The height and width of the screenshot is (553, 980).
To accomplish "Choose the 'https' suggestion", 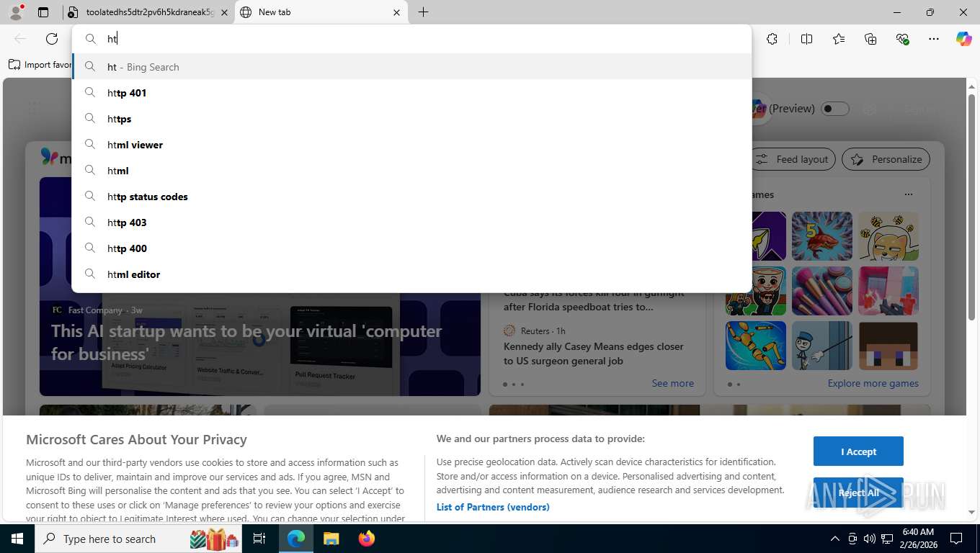I will coord(411,119).
